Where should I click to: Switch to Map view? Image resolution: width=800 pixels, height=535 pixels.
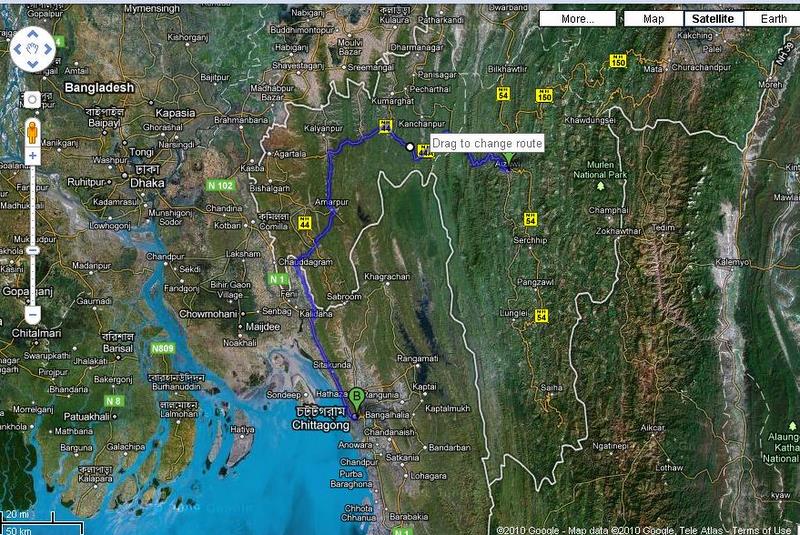(x=653, y=19)
